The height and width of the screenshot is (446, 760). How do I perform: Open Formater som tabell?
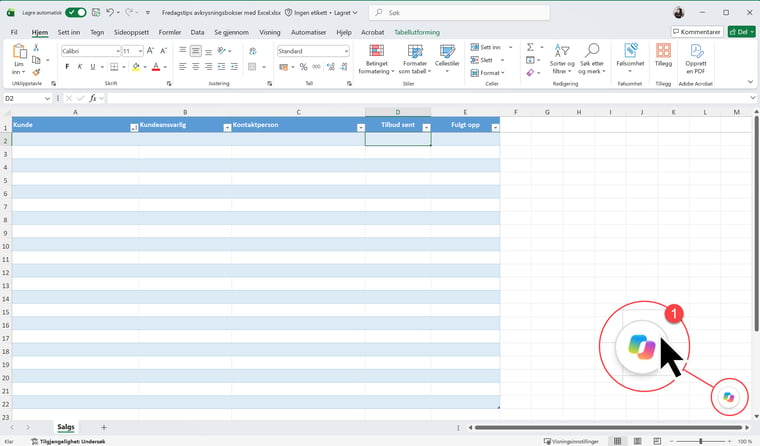coord(415,59)
